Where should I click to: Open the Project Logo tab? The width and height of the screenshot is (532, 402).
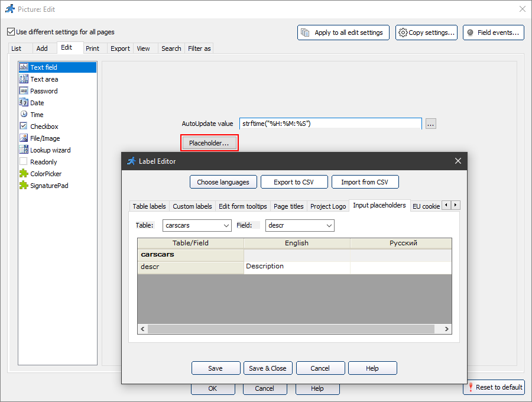click(x=328, y=206)
